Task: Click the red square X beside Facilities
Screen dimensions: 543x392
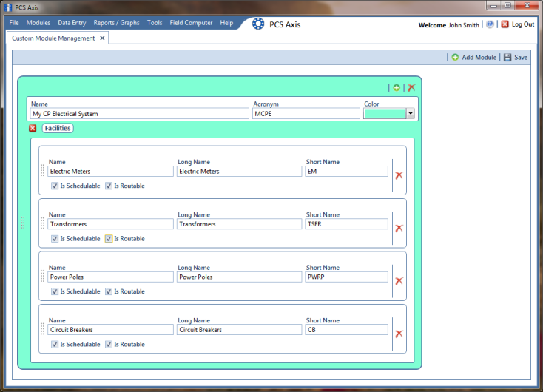Action: pyautogui.click(x=33, y=129)
